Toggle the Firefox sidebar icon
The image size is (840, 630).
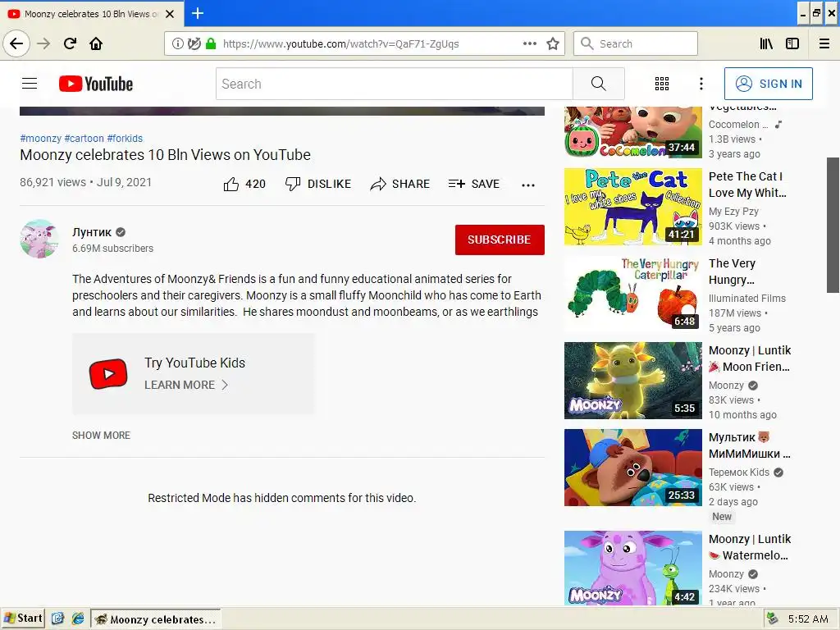(792, 43)
